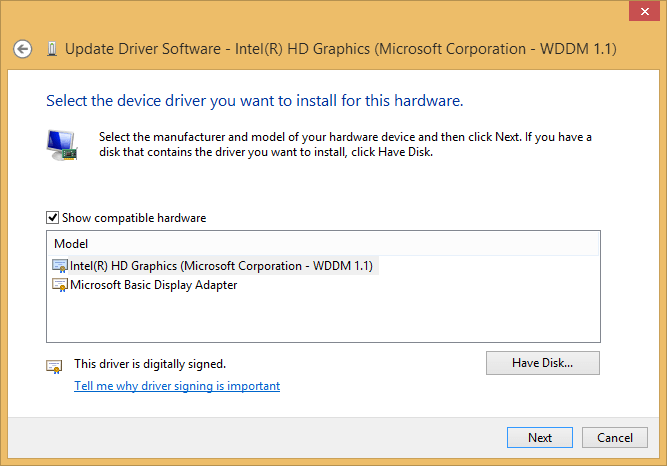Click the device icon in title bar
This screenshot has height=466, width=667.
51,49
